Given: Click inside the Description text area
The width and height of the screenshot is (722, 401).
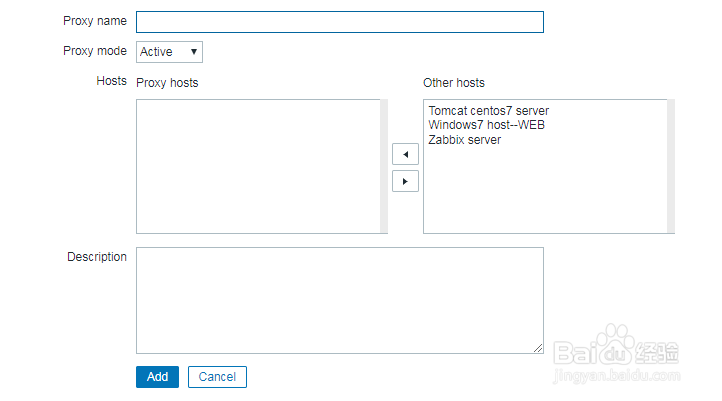Looking at the screenshot, I should click(339, 300).
